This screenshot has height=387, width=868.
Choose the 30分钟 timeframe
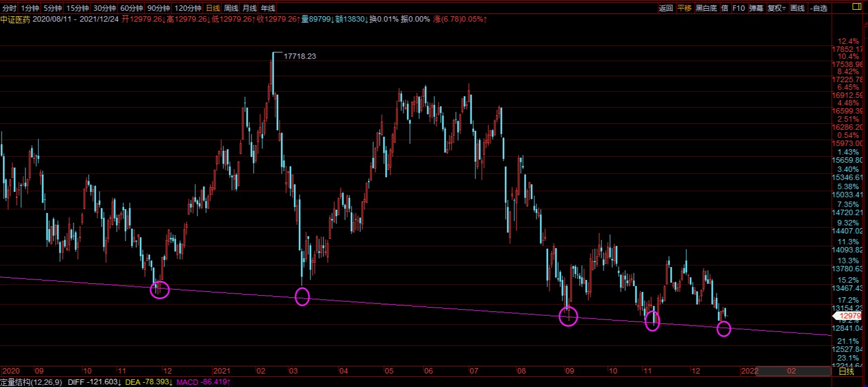(x=104, y=8)
